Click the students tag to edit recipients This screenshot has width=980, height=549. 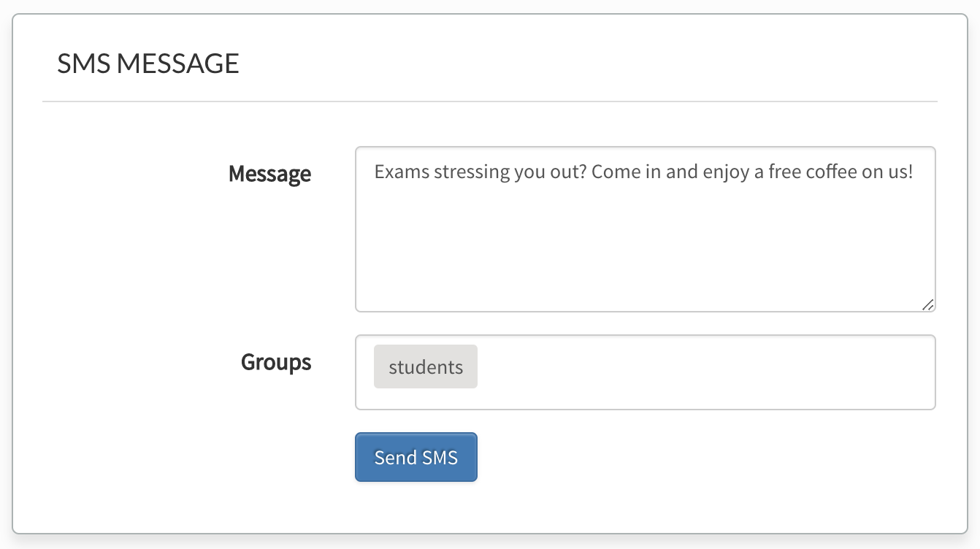(x=425, y=366)
